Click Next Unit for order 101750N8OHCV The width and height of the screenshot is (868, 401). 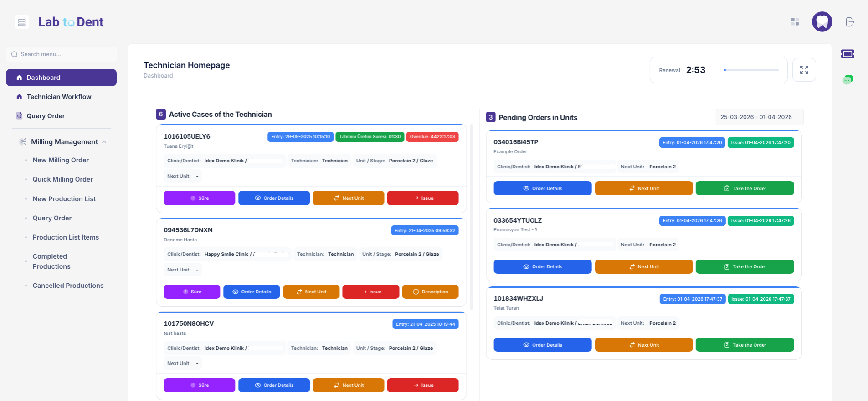pos(349,385)
